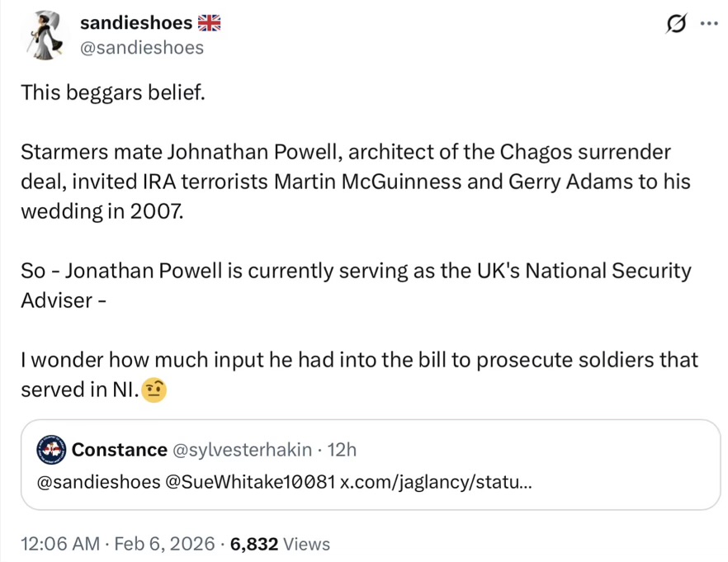Follow the x.com/jaglancy/statu... link
728x562 pixels.
[436, 482]
